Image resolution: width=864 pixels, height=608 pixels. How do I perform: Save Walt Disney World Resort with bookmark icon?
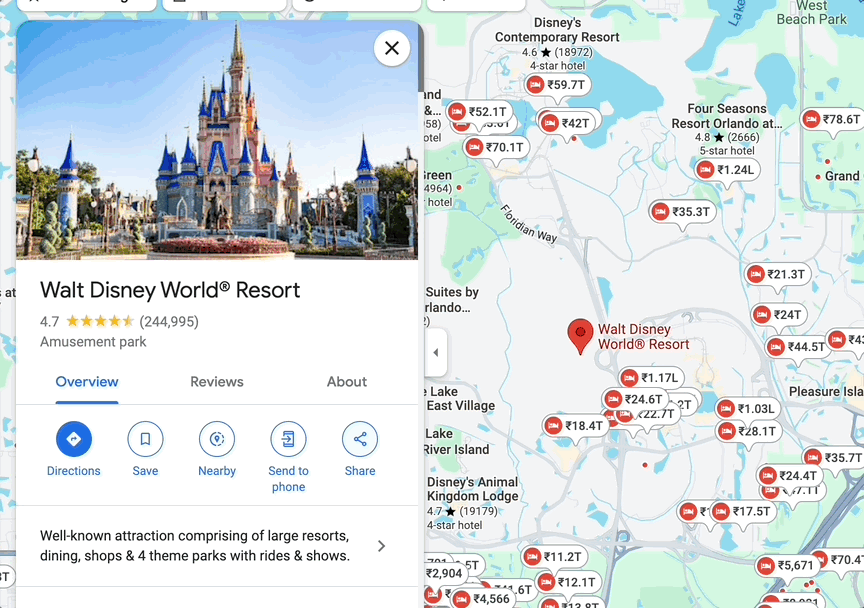pyautogui.click(x=145, y=439)
